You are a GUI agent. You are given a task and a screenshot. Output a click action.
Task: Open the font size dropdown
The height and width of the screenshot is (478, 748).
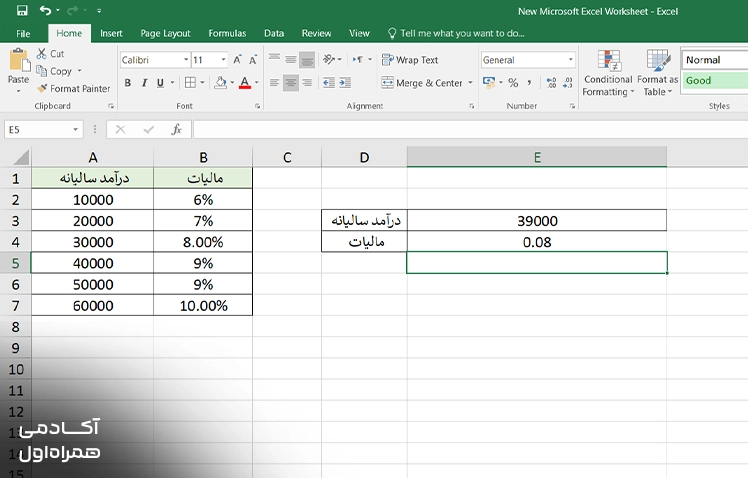point(223,60)
